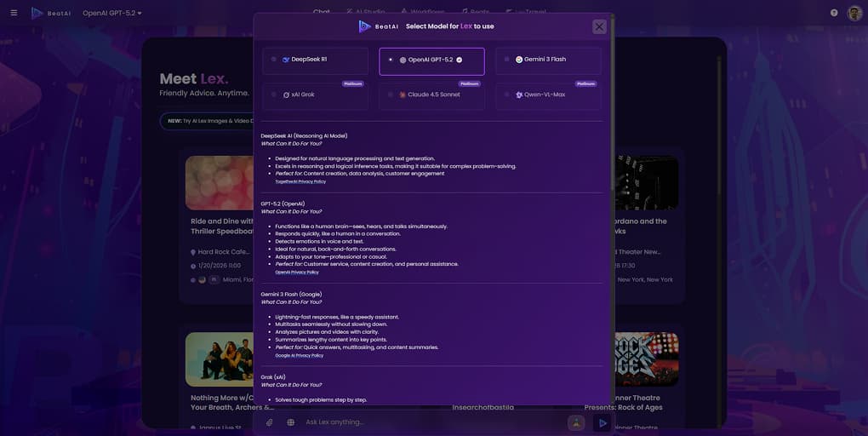Pick the xAI Grok model option
Image resolution: width=868 pixels, height=436 pixels.
[315, 95]
